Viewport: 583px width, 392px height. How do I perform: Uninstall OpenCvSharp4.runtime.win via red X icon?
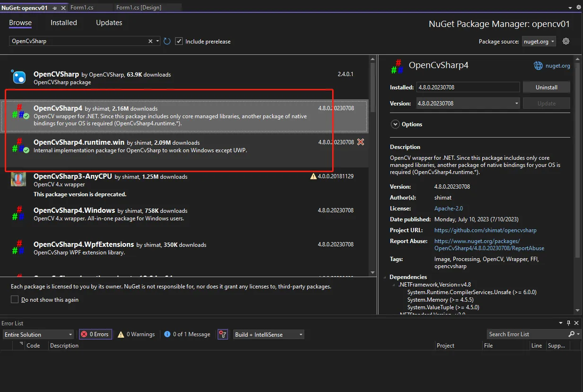(x=361, y=142)
